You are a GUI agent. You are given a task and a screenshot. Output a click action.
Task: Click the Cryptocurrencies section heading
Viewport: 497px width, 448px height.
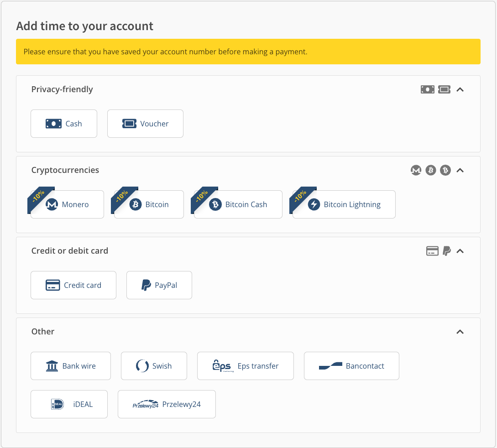tap(65, 170)
